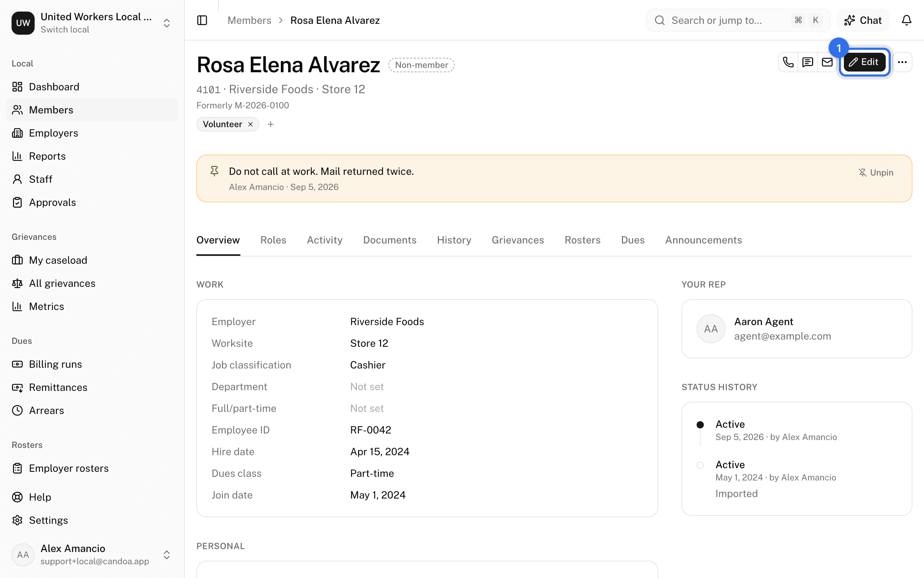Open Reports in the sidebar
The width and height of the screenshot is (924, 578).
[x=92, y=156]
